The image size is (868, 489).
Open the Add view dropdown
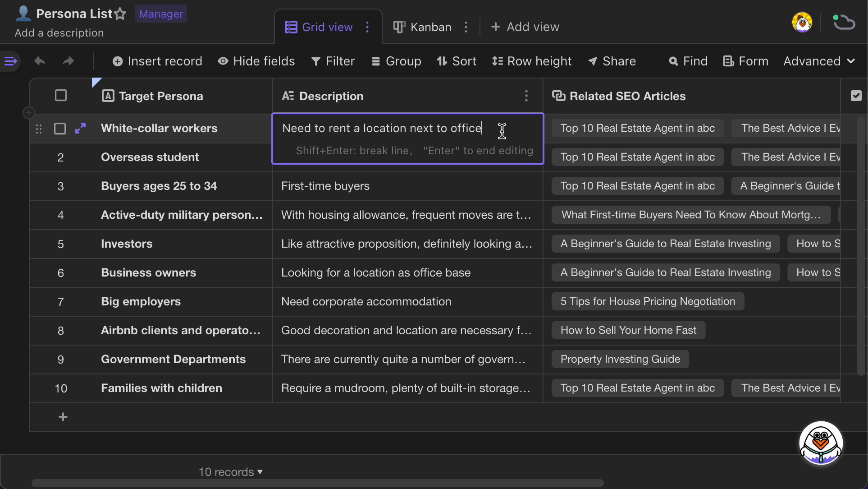[524, 26]
